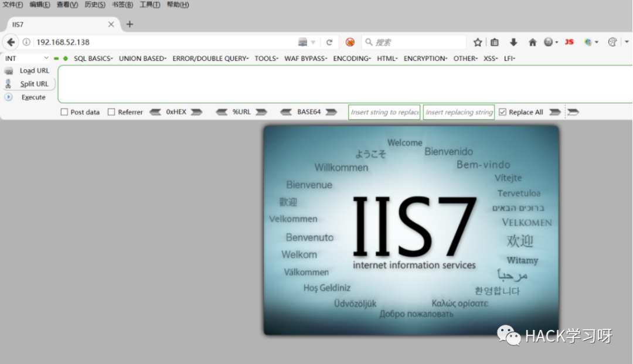Screen dimensions: 633x364
Task: Click the Load URL button label
Action: (x=35, y=70)
